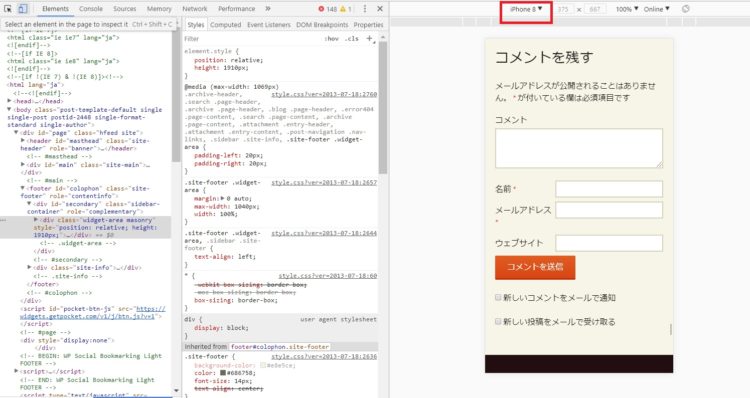The height and width of the screenshot is (398, 750).
Task: Open the 100% zoom dropdown
Action: click(x=627, y=9)
